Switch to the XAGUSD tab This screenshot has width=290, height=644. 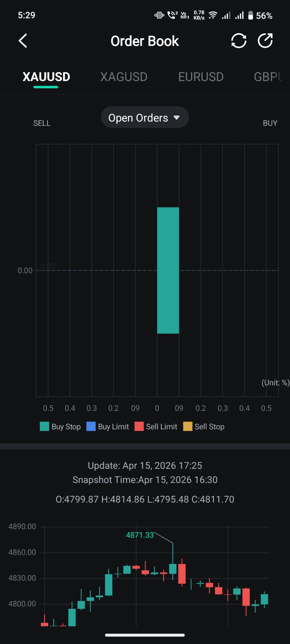124,77
